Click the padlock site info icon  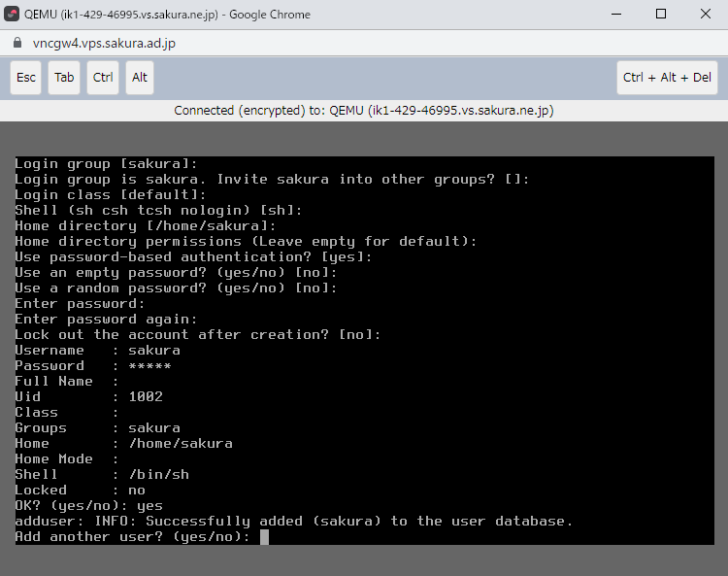point(16,44)
